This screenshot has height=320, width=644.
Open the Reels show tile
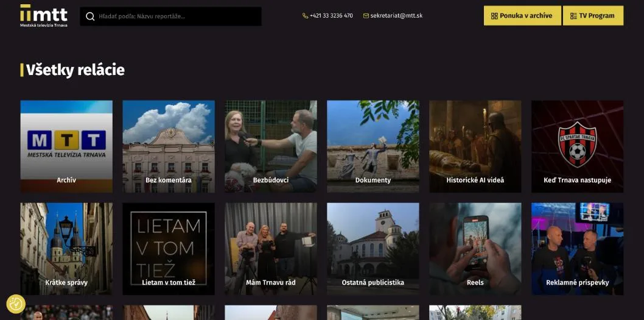coord(475,249)
